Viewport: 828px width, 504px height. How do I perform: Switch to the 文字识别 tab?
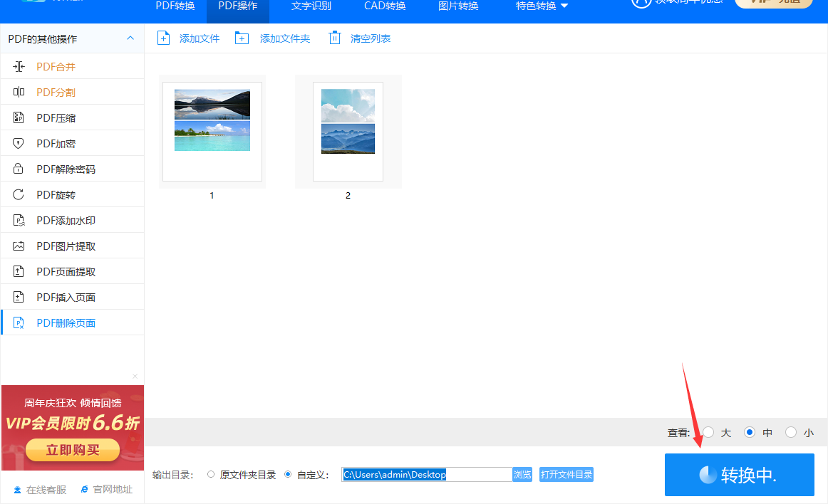pyautogui.click(x=311, y=6)
